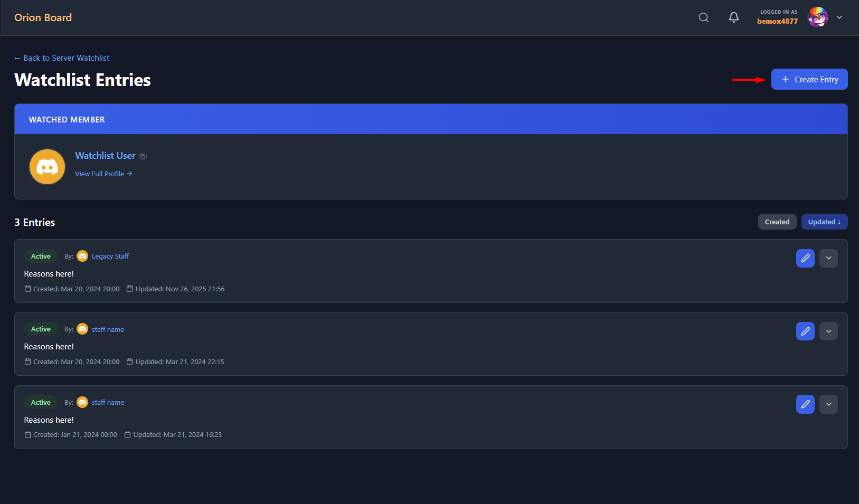
Task: Click the logged in username bemox4877
Action: (x=777, y=21)
